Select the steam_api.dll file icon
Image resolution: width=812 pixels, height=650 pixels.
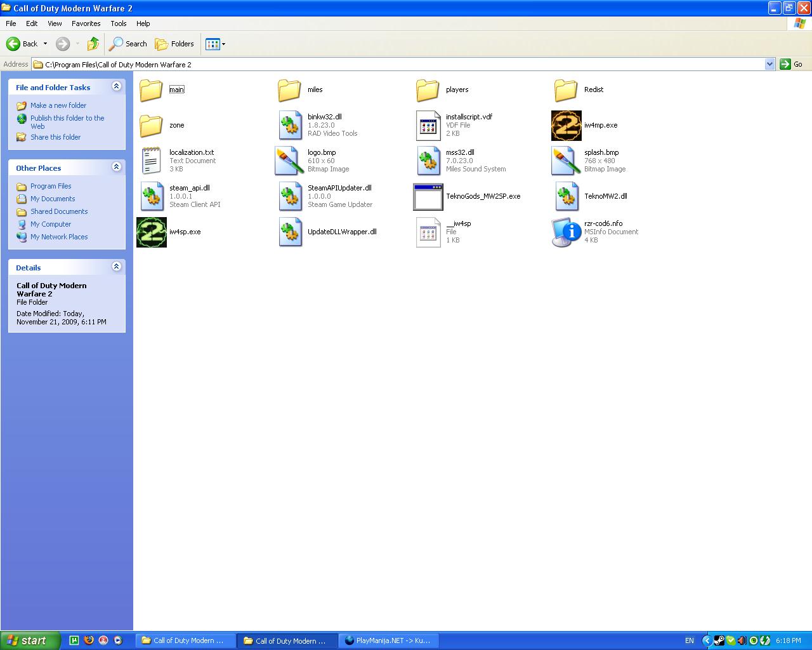152,197
